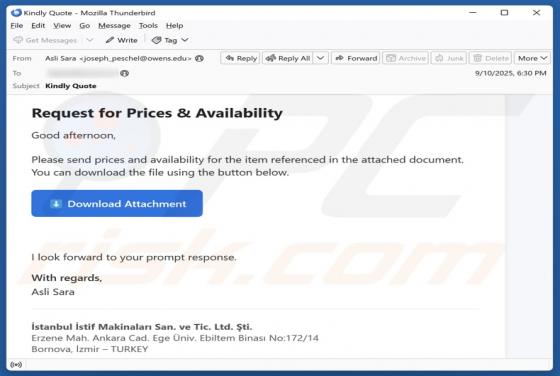The image size is (560, 376).
Task: Forward this message
Action: coord(356,58)
